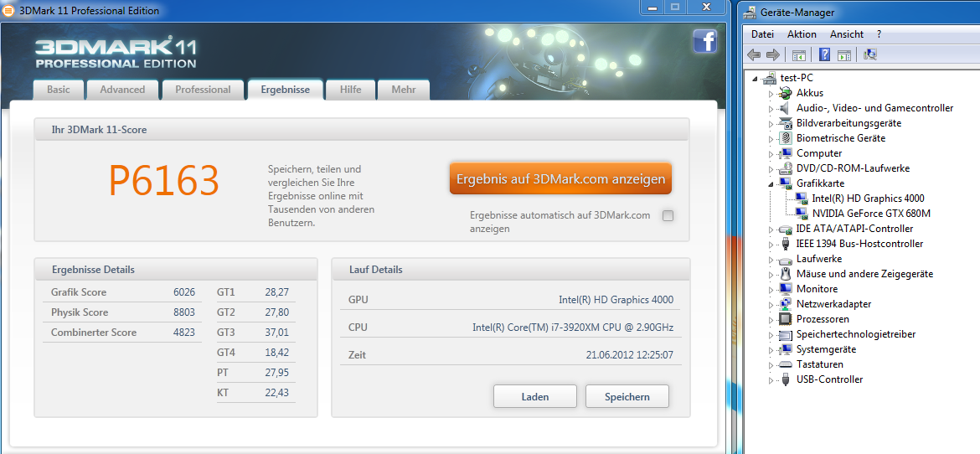
Task: Click the GPU value in Lauf Details
Action: (616, 300)
